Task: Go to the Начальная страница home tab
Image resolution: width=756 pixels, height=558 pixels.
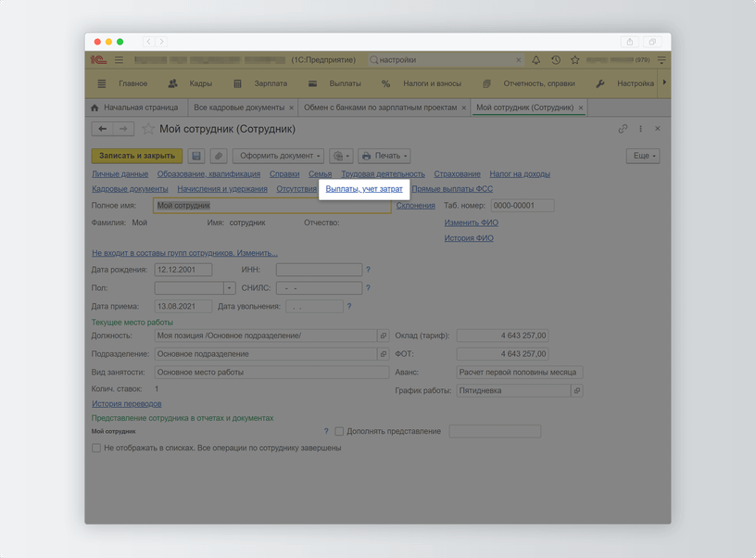Action: pos(134,108)
